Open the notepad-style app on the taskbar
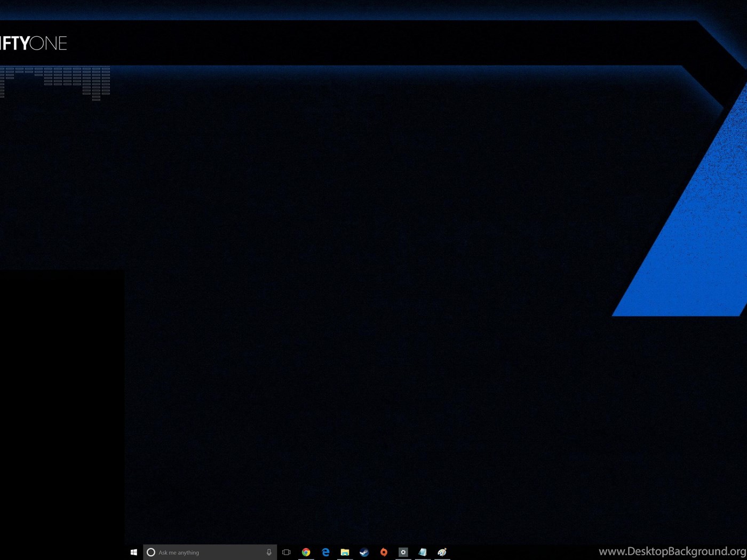The width and height of the screenshot is (747, 560). (423, 553)
